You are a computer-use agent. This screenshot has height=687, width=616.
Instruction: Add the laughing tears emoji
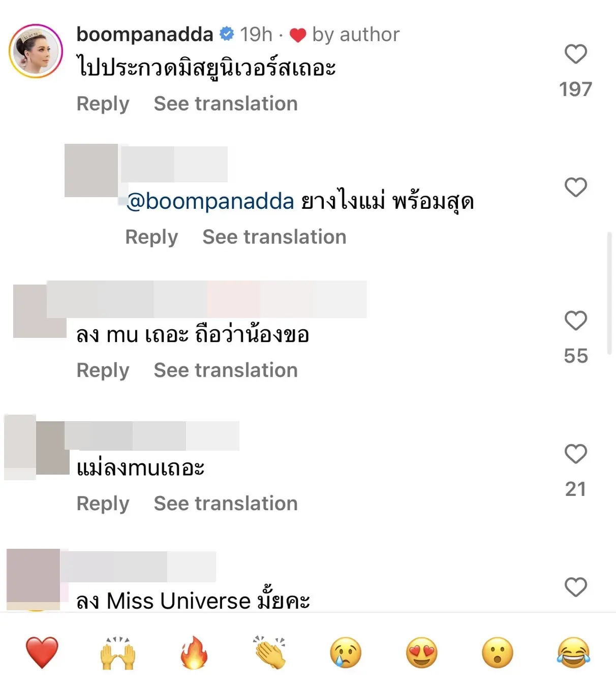click(574, 652)
